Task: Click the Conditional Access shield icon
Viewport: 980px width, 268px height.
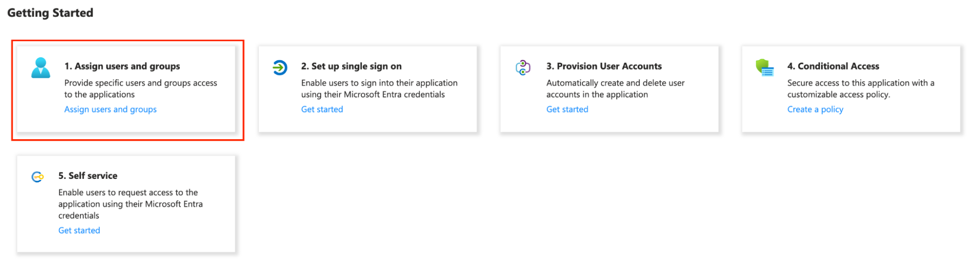Action: [764, 68]
